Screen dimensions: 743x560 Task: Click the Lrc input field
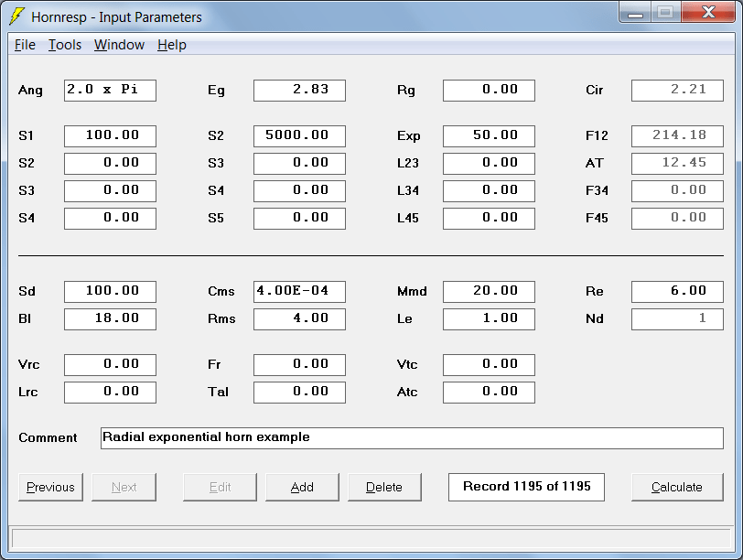pos(110,393)
